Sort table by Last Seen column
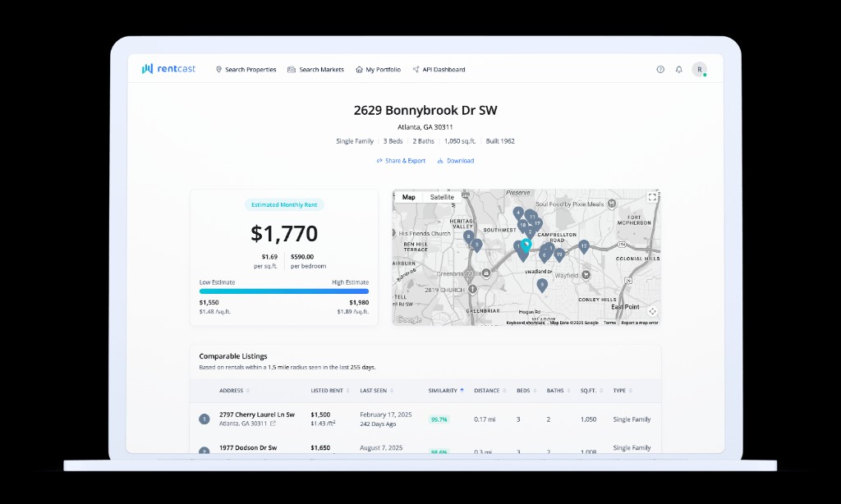The image size is (841, 504). tap(376, 391)
